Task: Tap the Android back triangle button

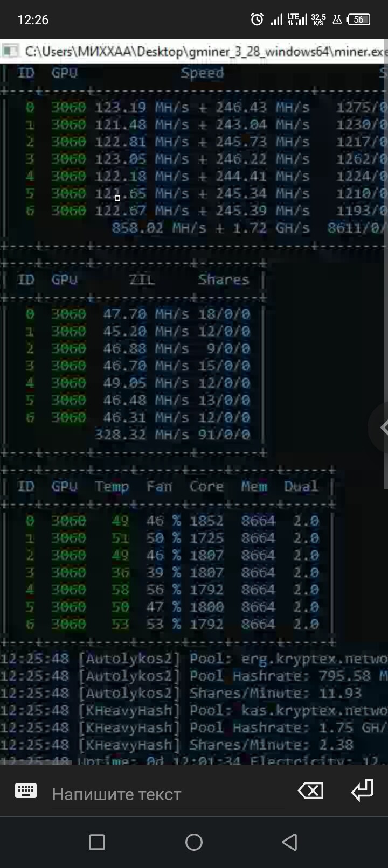Action: (x=290, y=842)
